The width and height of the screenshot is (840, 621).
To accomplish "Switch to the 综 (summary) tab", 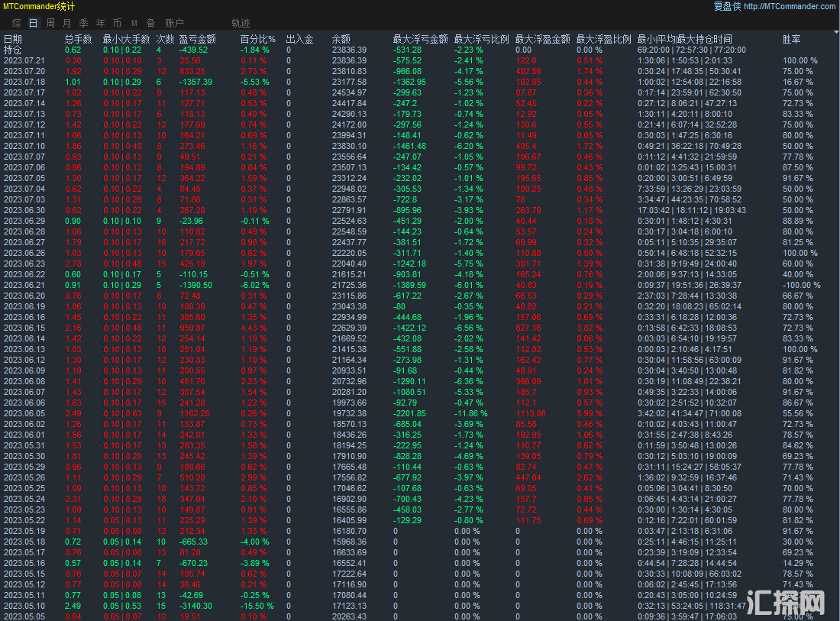I will pos(17,23).
